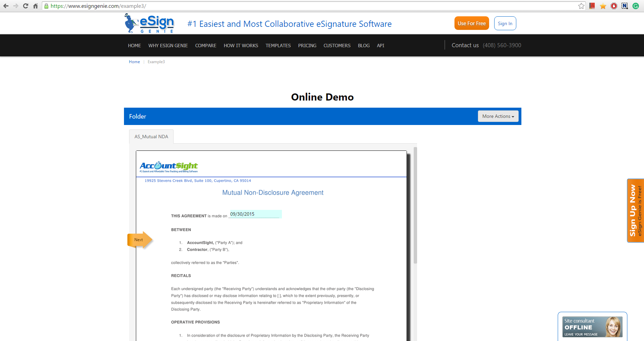Click the Grammarly extension icon
644x341 pixels.
(636, 6)
